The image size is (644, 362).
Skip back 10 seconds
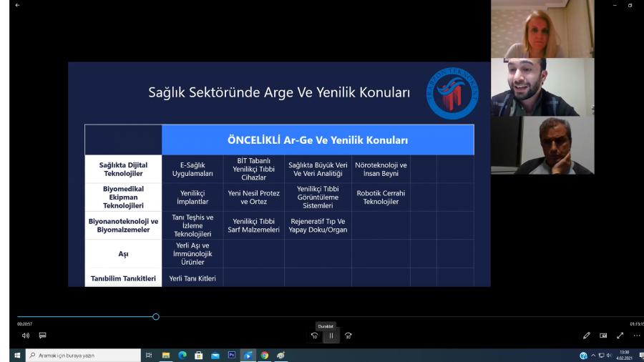pos(314,336)
